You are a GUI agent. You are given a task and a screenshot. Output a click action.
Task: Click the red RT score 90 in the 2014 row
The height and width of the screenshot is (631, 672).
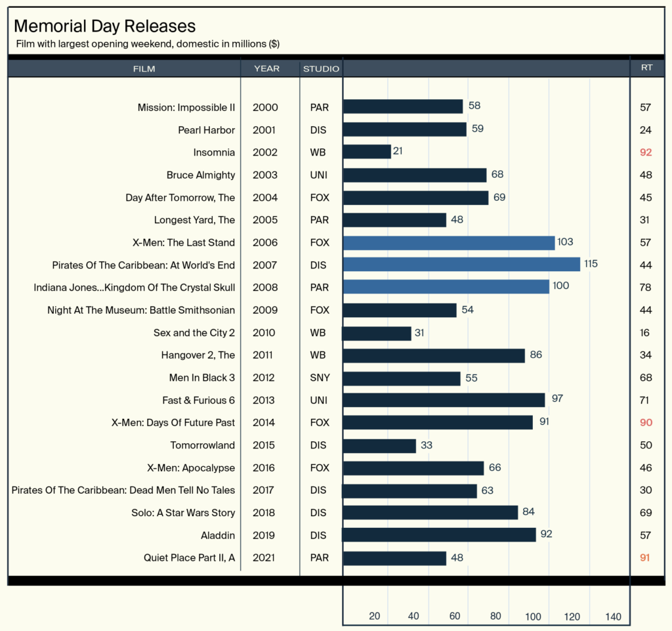pos(646,423)
